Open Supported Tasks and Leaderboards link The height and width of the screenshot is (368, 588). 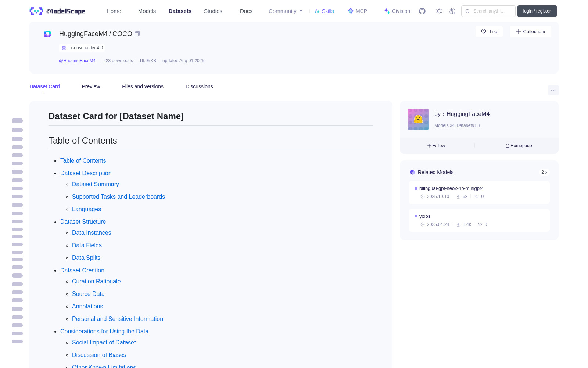coord(118,197)
